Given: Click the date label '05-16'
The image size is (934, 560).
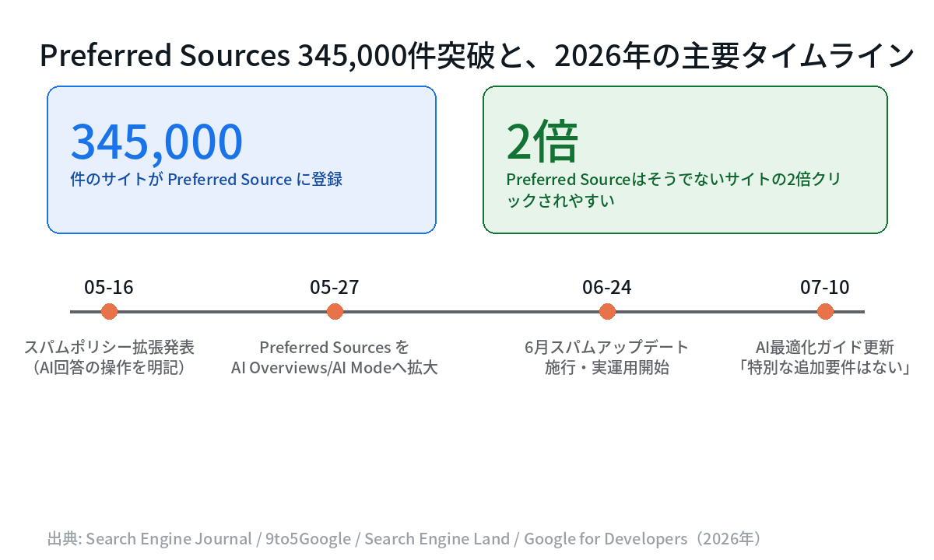Looking at the screenshot, I should click(x=109, y=288).
